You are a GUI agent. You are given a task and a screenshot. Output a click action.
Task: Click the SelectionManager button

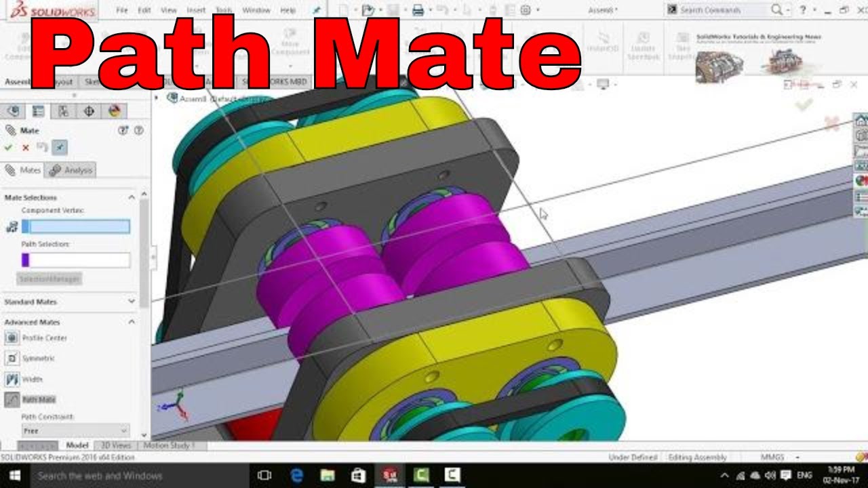[49, 279]
